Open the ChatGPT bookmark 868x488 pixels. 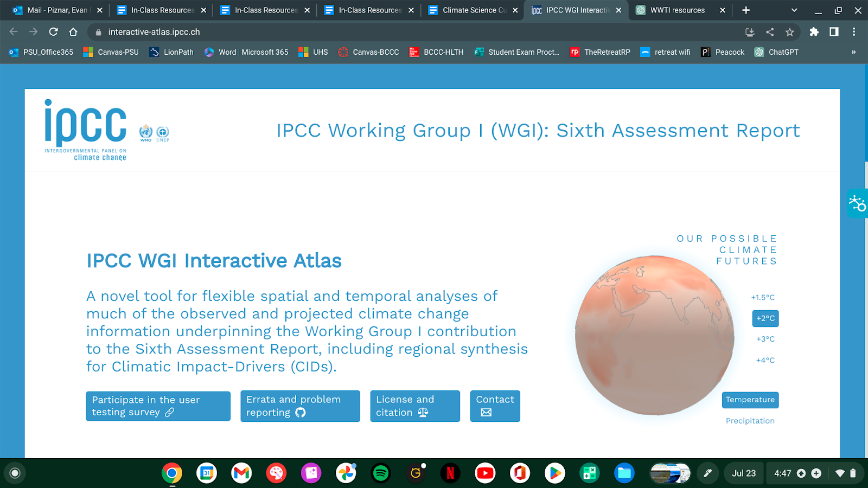pos(776,52)
